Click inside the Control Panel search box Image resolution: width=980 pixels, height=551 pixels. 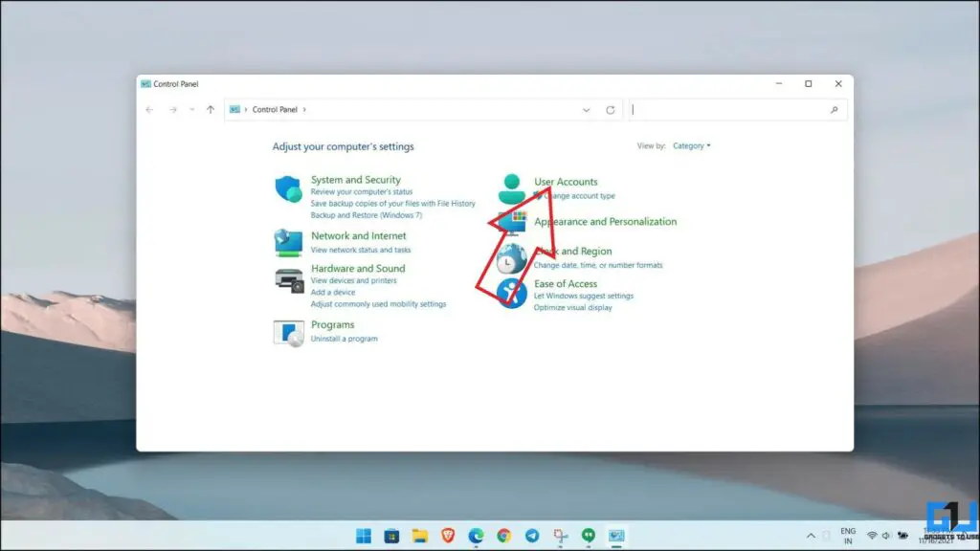click(737, 109)
